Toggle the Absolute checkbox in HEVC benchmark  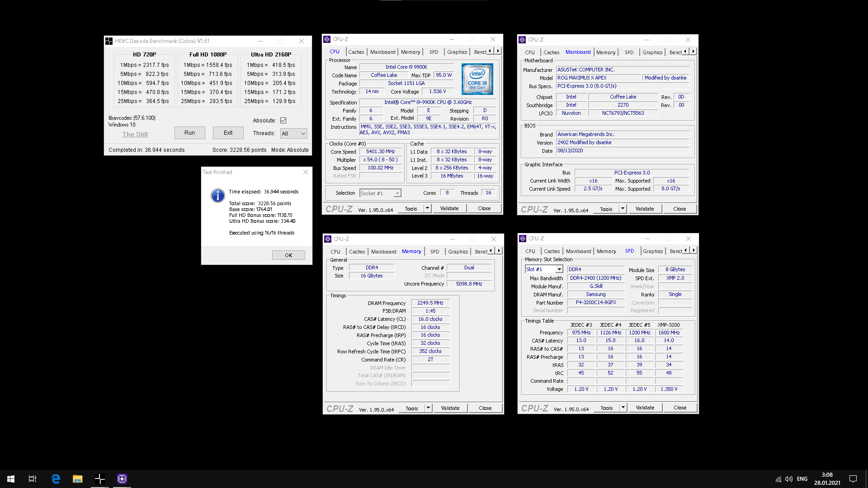[x=283, y=121]
